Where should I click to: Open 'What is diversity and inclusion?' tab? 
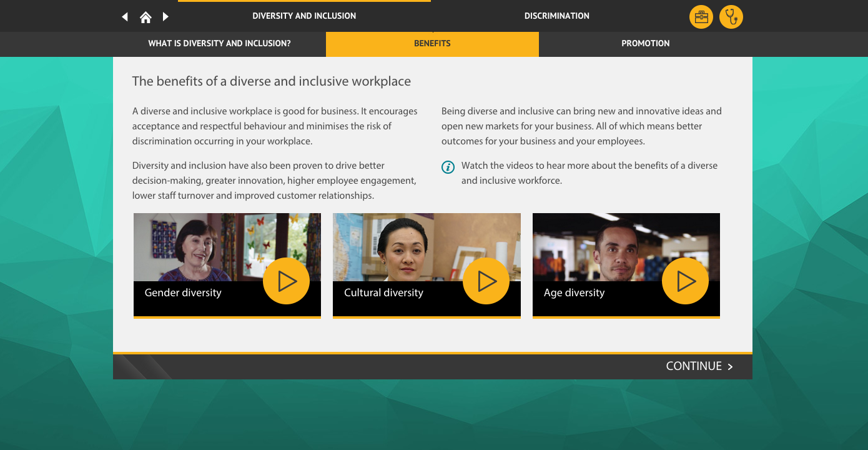(219, 44)
